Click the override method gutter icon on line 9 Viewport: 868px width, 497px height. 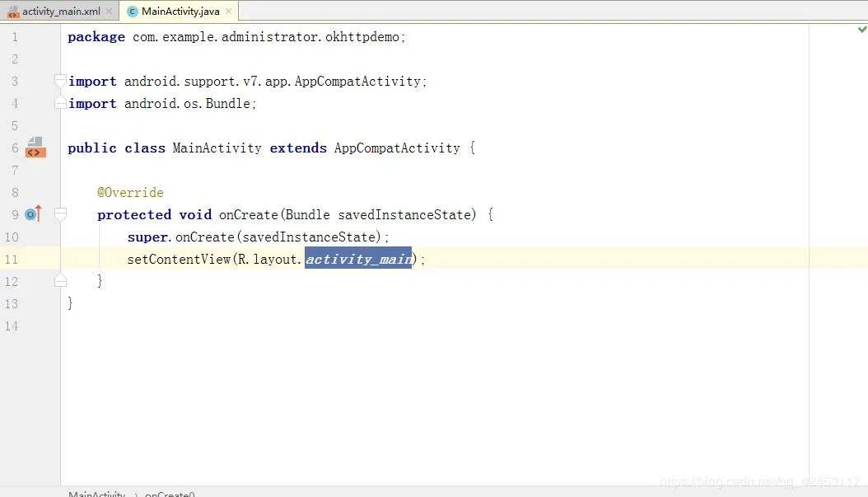pos(34,213)
